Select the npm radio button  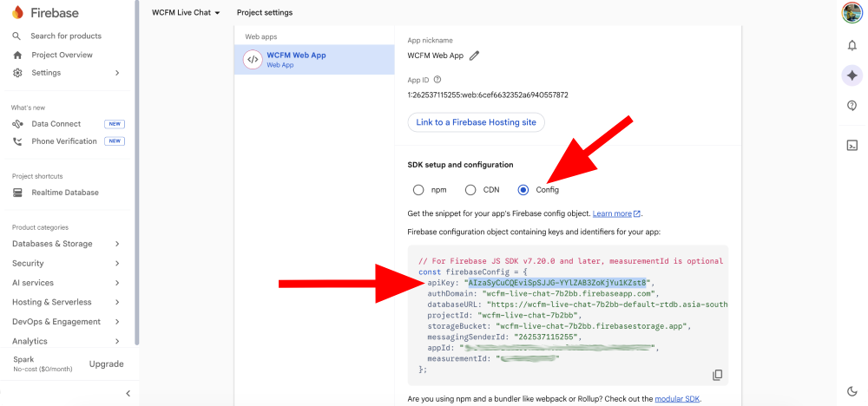tap(418, 190)
